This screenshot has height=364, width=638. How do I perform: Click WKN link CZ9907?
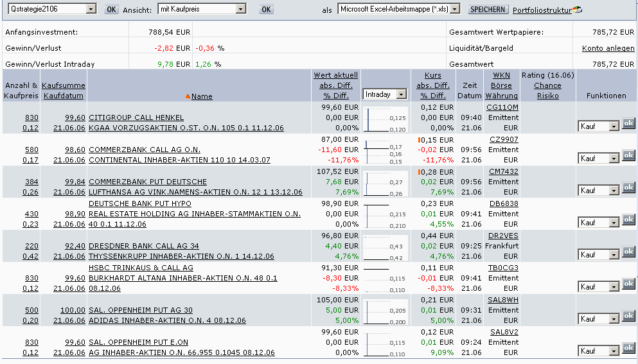[x=504, y=139]
